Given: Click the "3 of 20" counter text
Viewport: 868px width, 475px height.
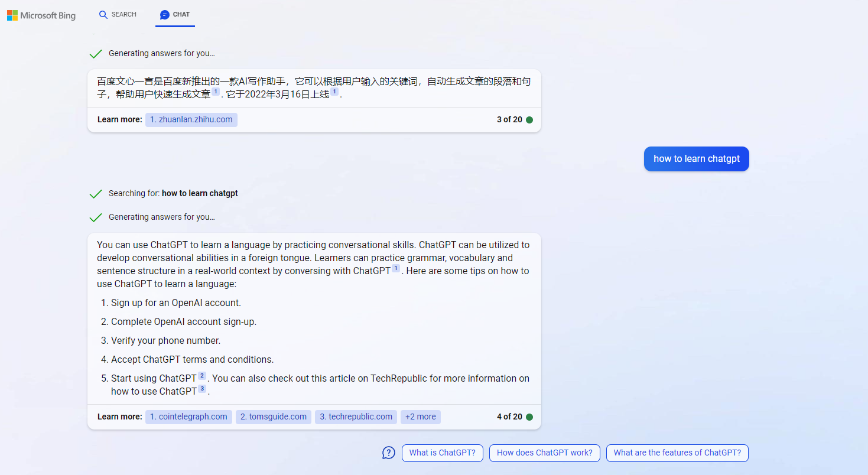Looking at the screenshot, I should tap(509, 120).
